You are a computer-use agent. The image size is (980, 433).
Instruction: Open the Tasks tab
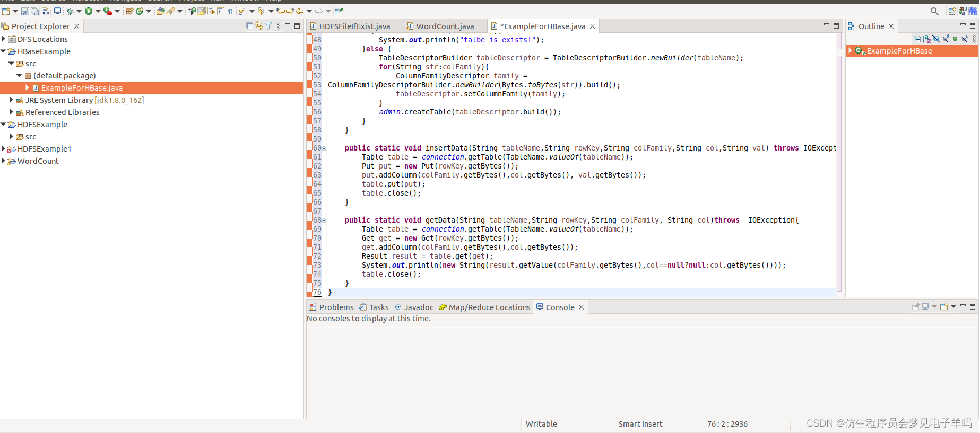point(374,307)
